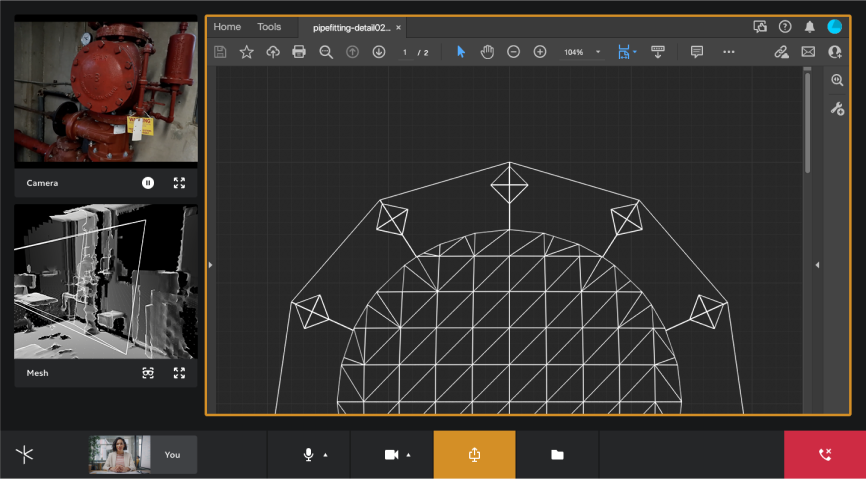The height and width of the screenshot is (479, 867).
Task: Pause the Camera feed
Action: (148, 183)
